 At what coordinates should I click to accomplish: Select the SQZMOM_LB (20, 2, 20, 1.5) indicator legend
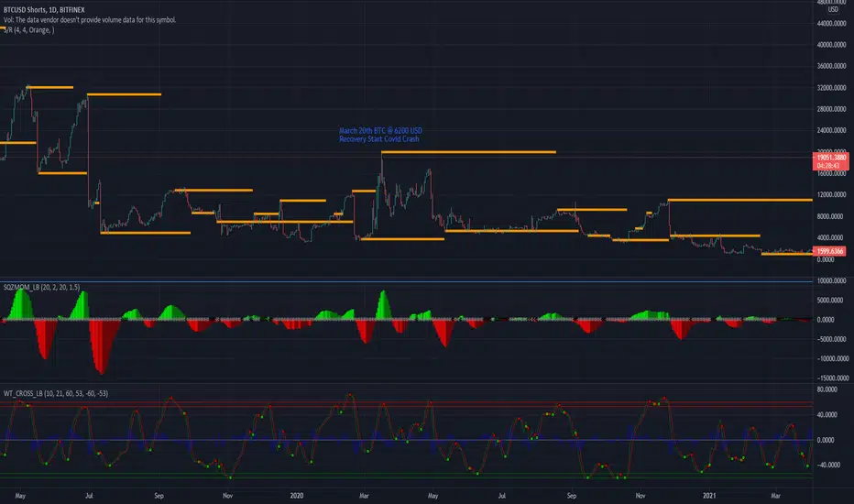[41, 287]
